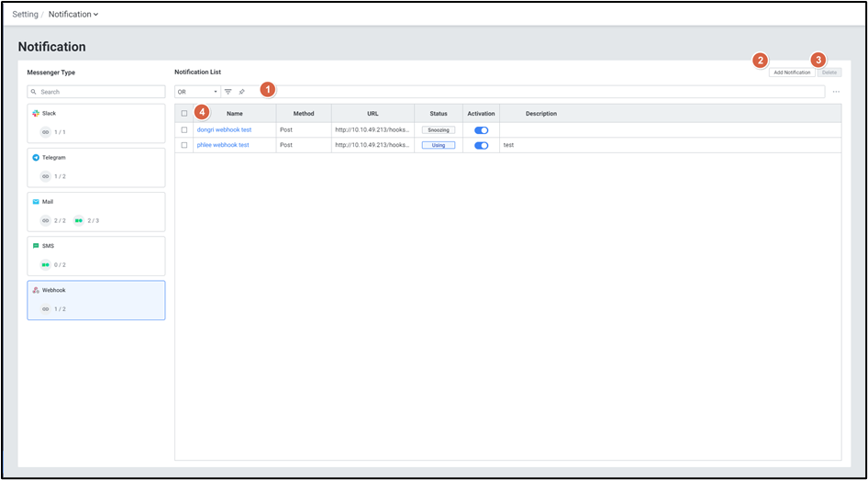
Task: Click the Messenger Type search field
Action: [95, 92]
